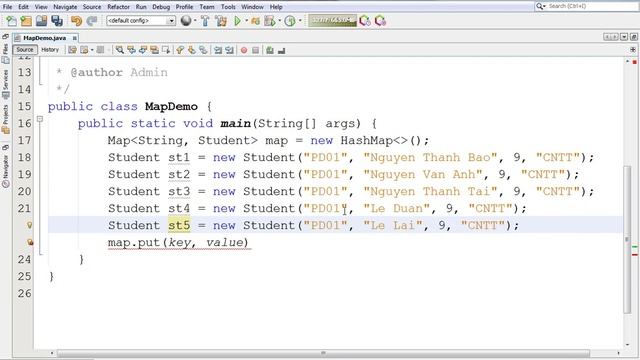Click the clock icon in main toolbar

tap(289, 21)
